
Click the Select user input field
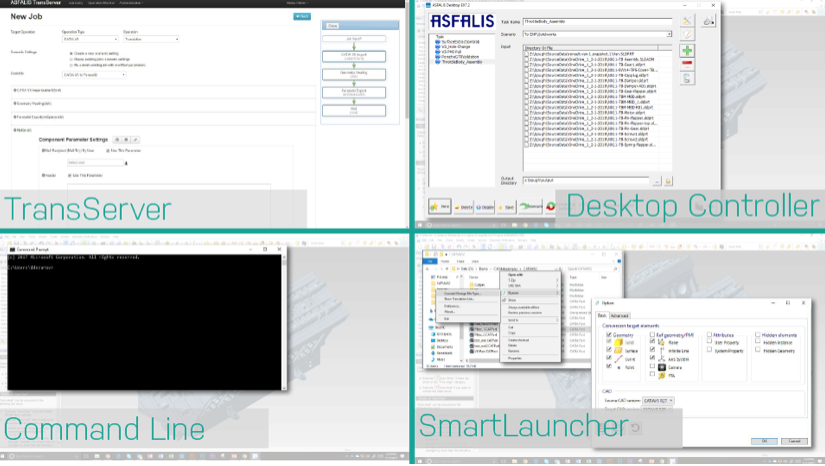pyautogui.click(x=95, y=163)
